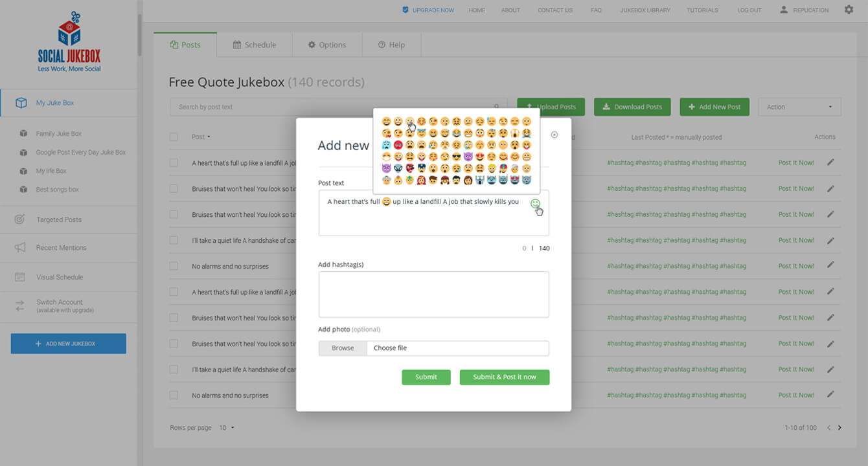Focus the Post text area
This screenshot has width=868, height=466.
(x=434, y=213)
